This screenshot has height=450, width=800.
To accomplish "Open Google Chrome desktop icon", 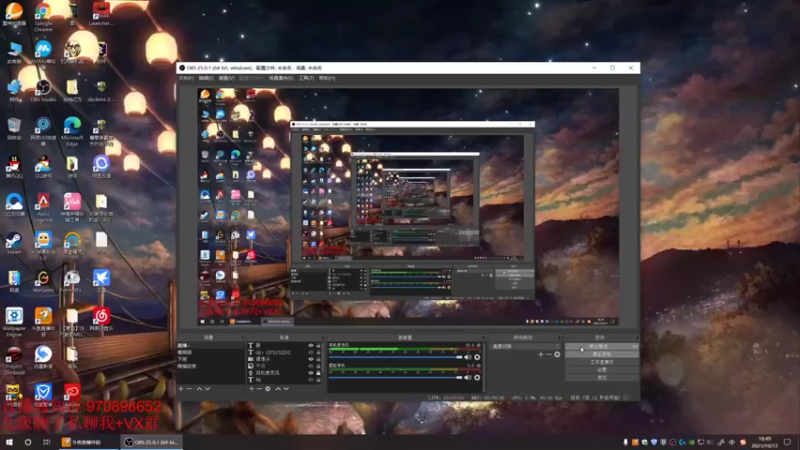I will click(x=43, y=18).
